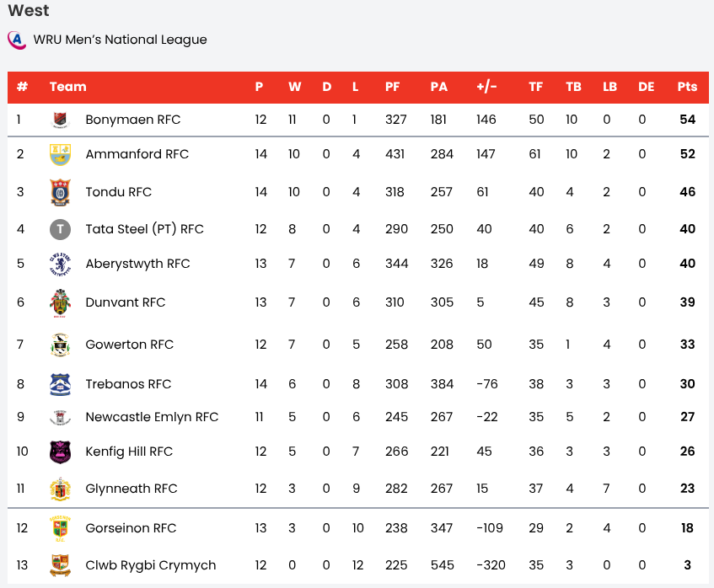This screenshot has height=588, width=714.
Task: Select the Clwb Rygbi Crymych row name
Action: (x=151, y=565)
